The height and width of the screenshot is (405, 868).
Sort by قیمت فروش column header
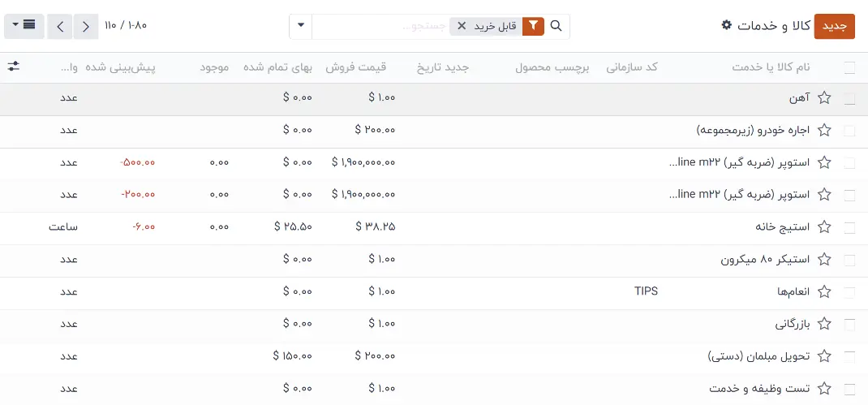pos(355,67)
